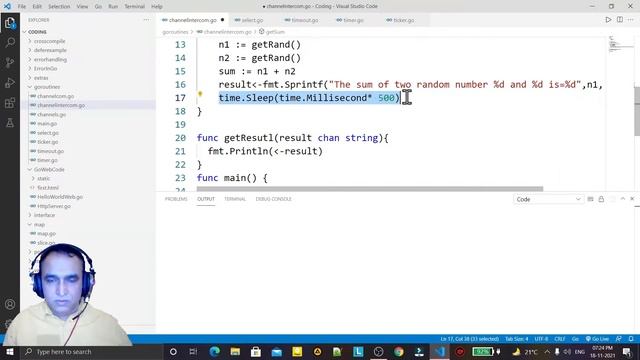Click the Ln 17, Col 38 position indicator

(469, 339)
